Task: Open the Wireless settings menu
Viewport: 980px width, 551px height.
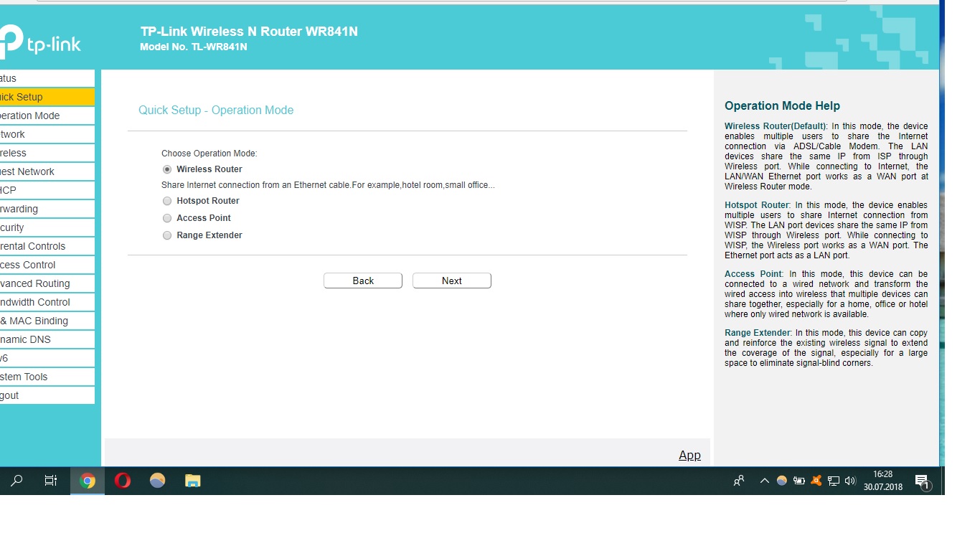Action: click(x=47, y=153)
